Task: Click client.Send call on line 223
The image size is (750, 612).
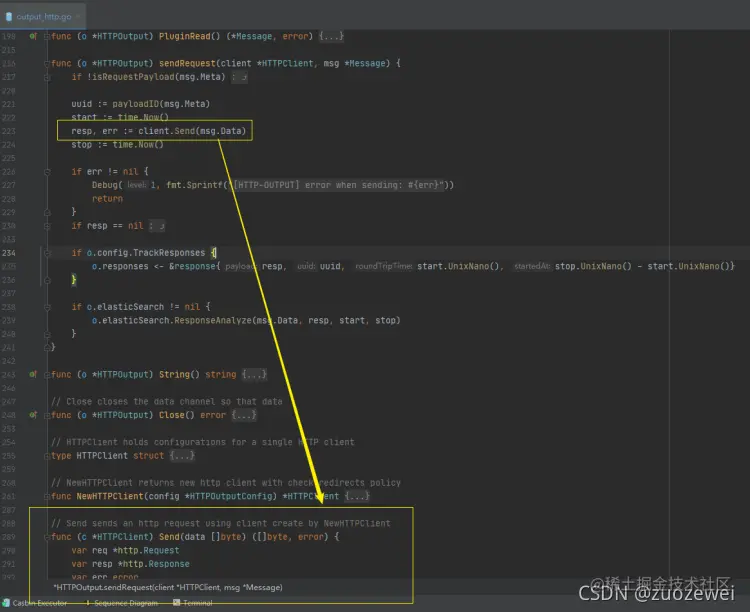Action: [x=192, y=131]
